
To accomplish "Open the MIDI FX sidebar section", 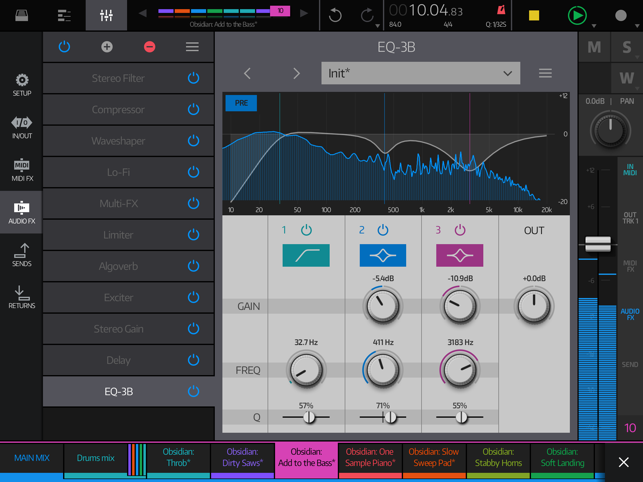I will [21, 170].
